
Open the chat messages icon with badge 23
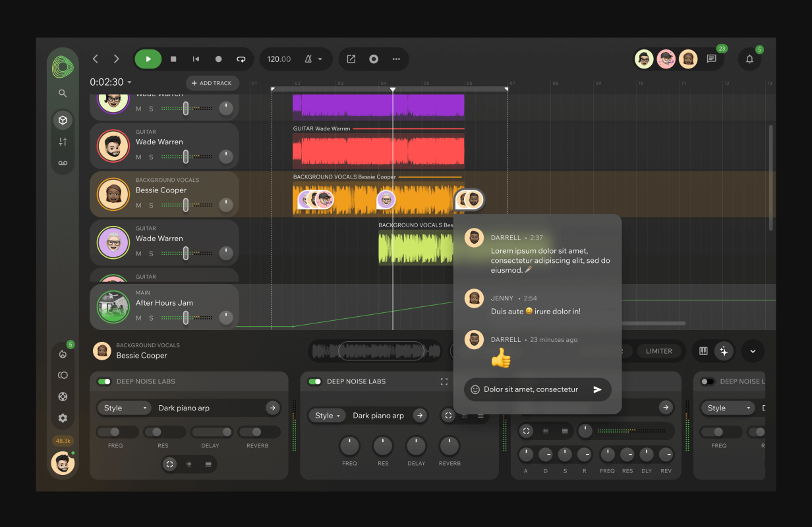(x=711, y=59)
